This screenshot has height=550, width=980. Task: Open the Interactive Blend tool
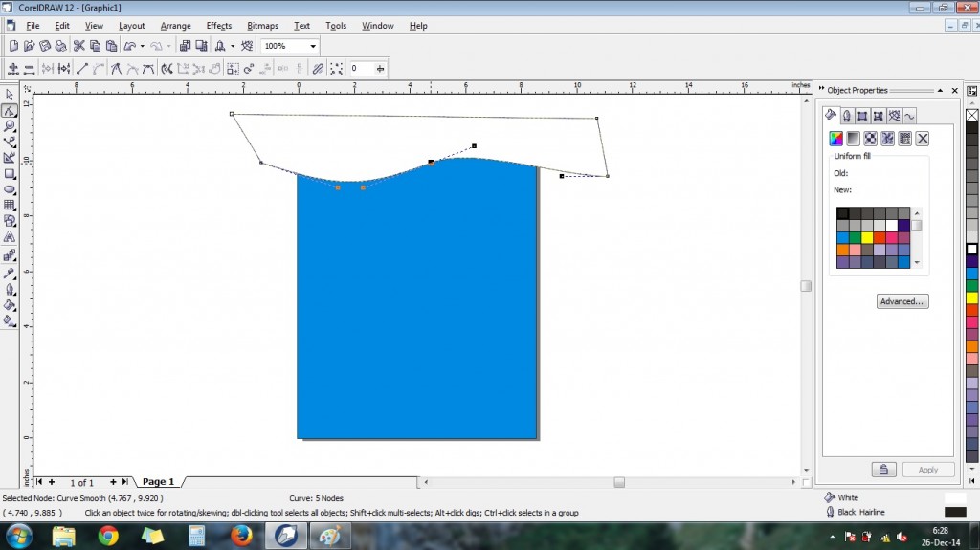coord(10,255)
